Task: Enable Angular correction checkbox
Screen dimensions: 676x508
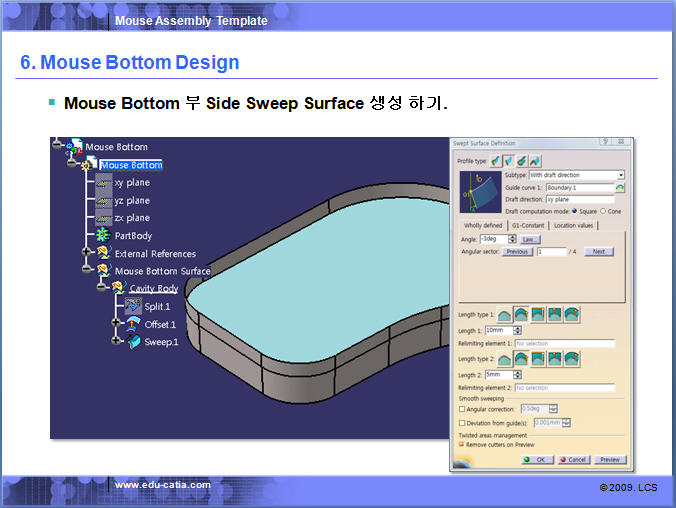Action: tap(461, 409)
